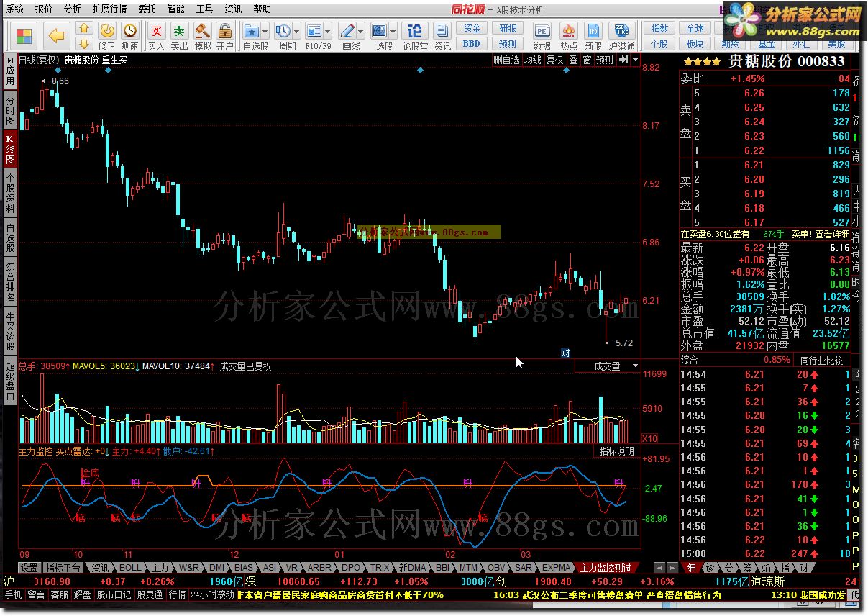This screenshot has height=616, width=868.
Task: Open 模拟 simulated trading
Action: pos(203,36)
